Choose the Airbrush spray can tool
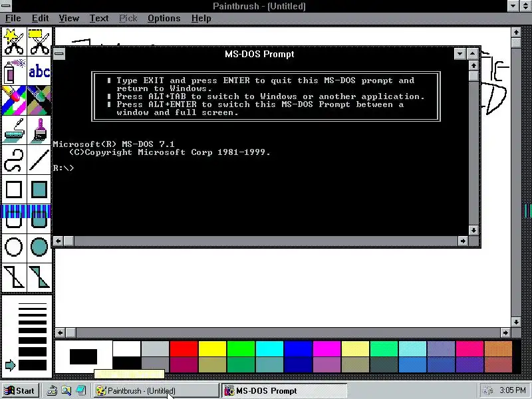Viewport: 532px width, 399px height. [14, 71]
